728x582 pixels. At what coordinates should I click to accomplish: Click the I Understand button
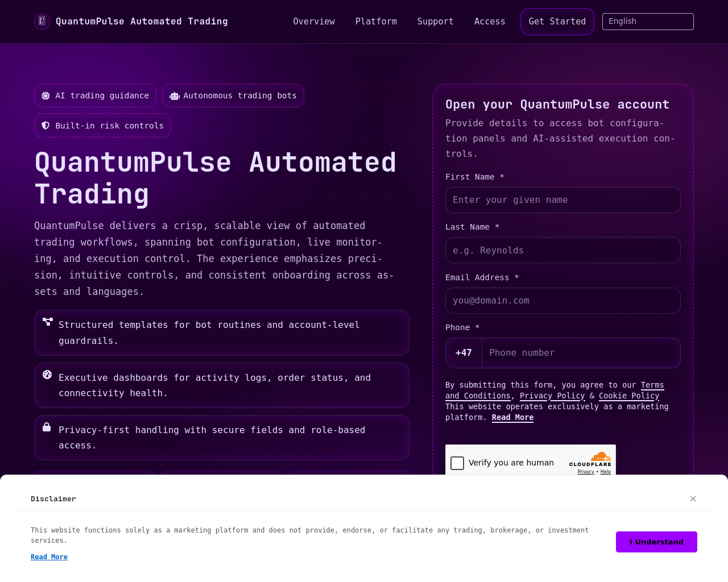[656, 542]
